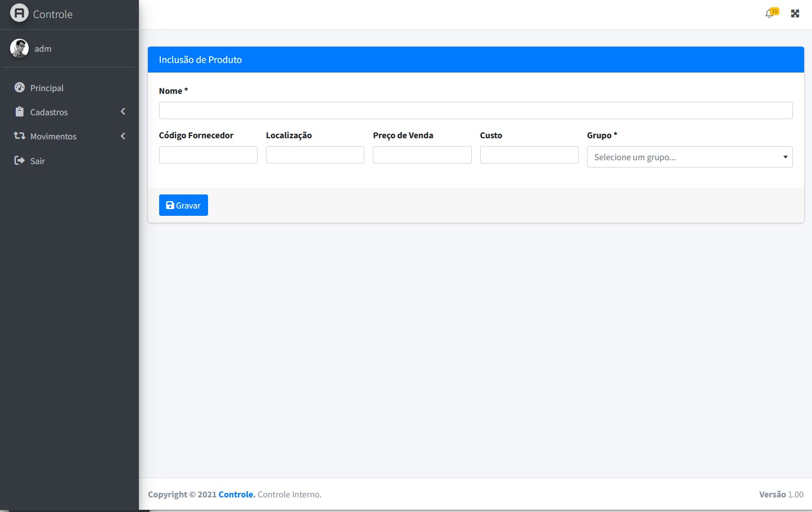Viewport: 812px width, 512px height.
Task: Select Sair from the sidebar menu
Action: click(x=38, y=161)
